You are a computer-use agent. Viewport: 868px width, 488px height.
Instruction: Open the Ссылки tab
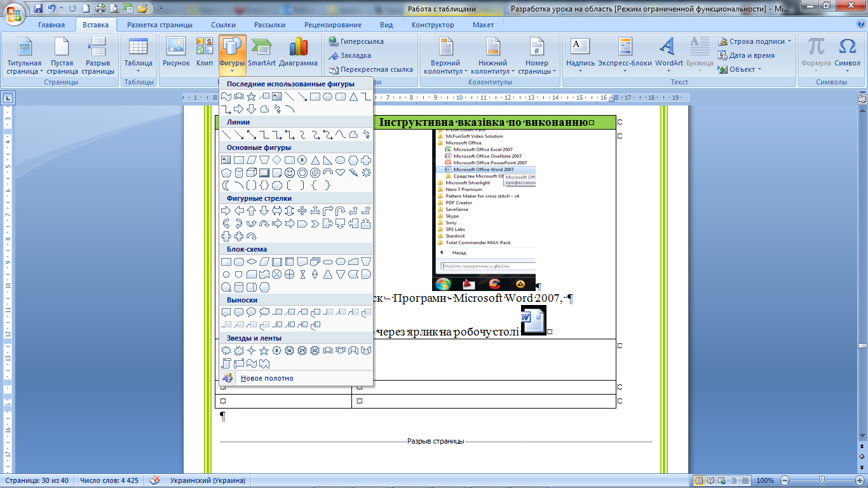(224, 25)
